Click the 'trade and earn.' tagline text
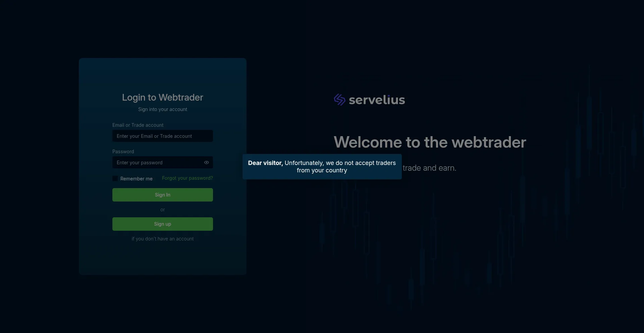Viewport: 644px width, 333px height. pyautogui.click(x=429, y=168)
